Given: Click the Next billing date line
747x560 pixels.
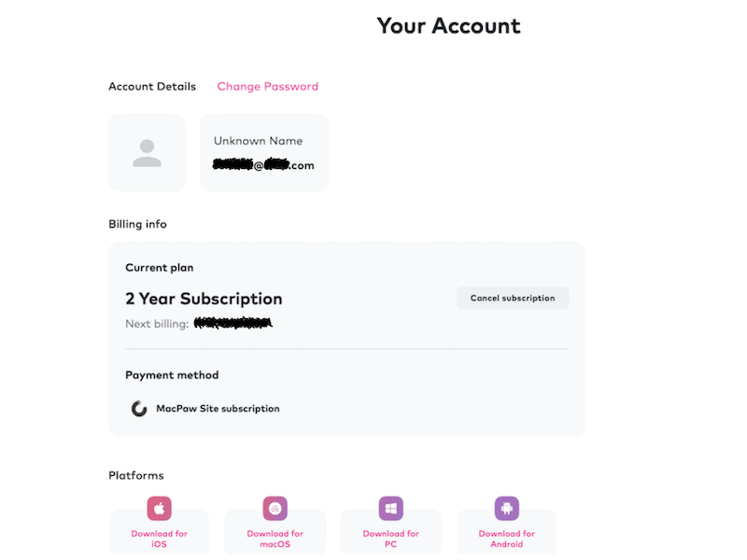Looking at the screenshot, I should coord(199,324).
